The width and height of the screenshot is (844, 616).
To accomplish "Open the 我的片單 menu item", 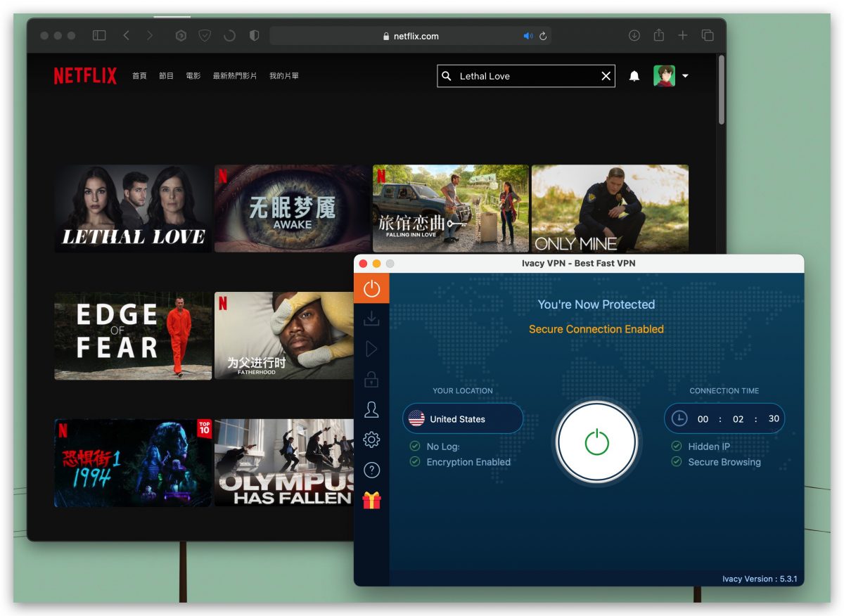I will [x=283, y=76].
